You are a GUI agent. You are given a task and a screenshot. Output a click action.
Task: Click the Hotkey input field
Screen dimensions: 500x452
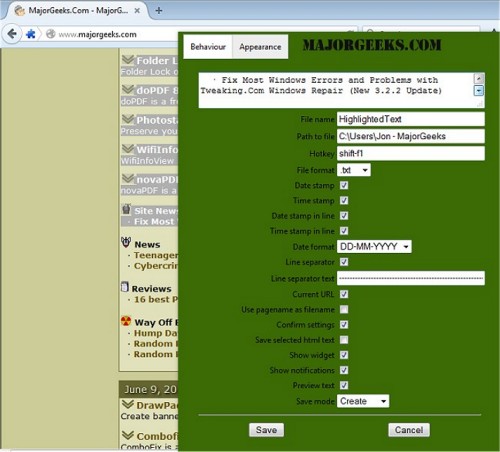411,153
